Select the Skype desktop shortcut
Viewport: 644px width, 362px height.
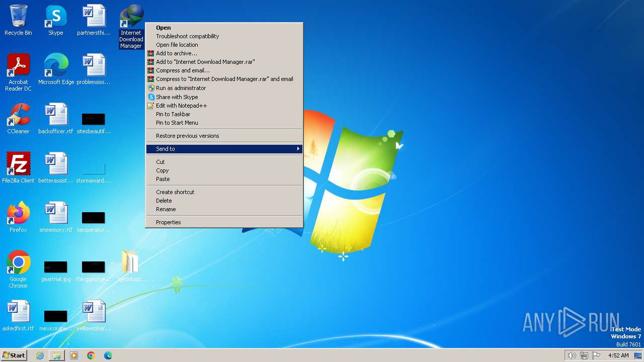tap(56, 20)
